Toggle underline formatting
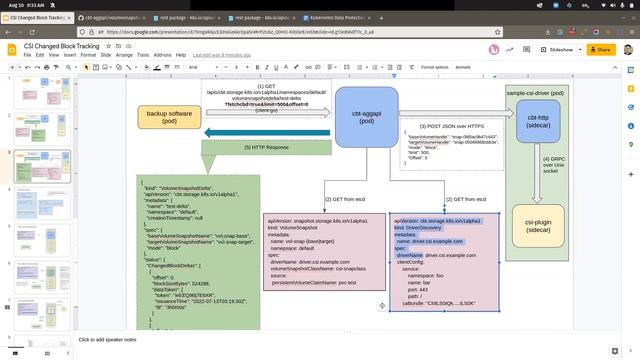The height and width of the screenshot is (360, 640). [276, 67]
